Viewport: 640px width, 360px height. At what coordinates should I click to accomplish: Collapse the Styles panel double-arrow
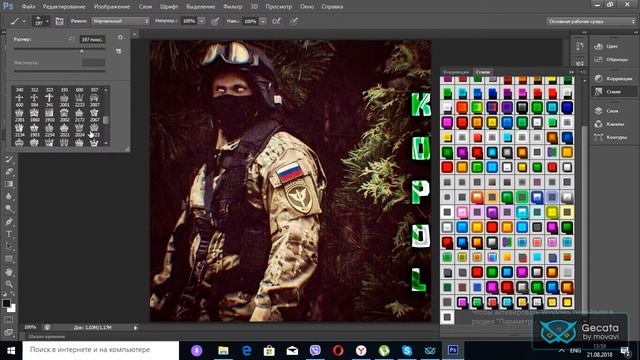click(571, 72)
